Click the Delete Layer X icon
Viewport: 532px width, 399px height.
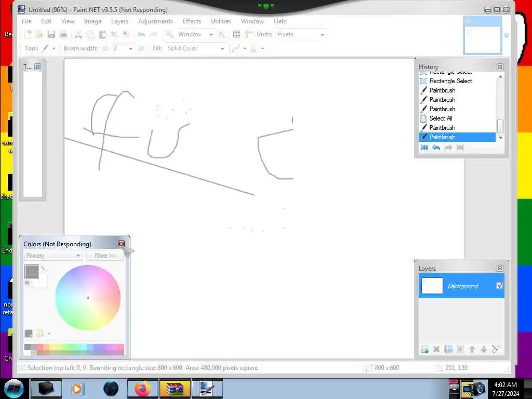coord(436,349)
